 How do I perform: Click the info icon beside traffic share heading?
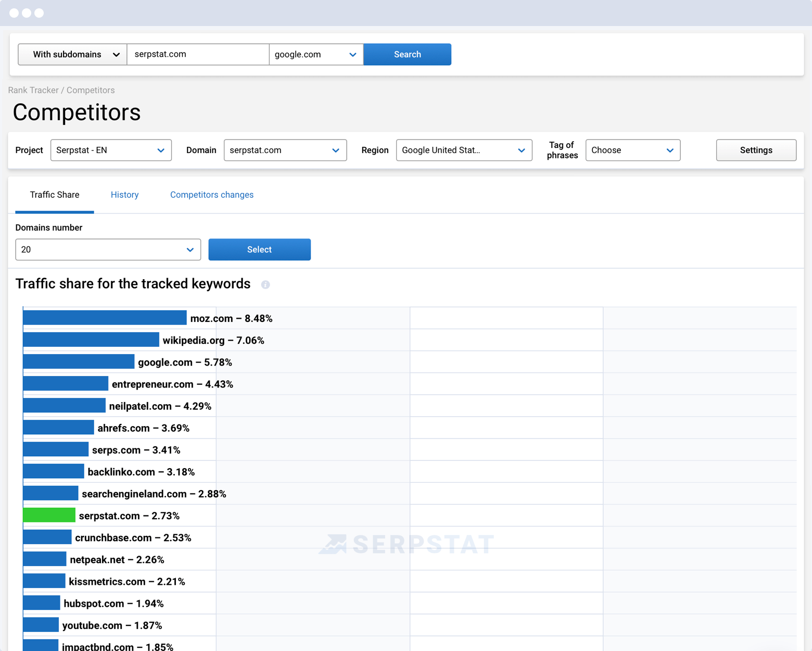click(265, 284)
